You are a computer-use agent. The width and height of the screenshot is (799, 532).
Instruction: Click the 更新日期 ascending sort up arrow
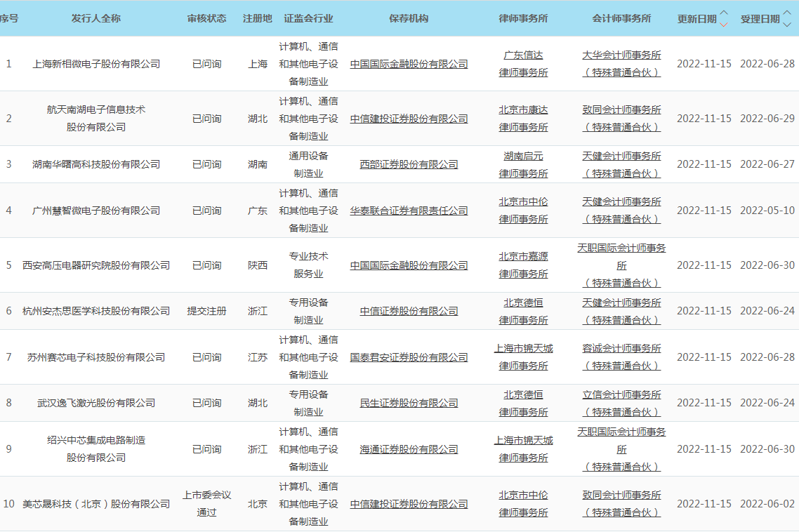click(724, 13)
